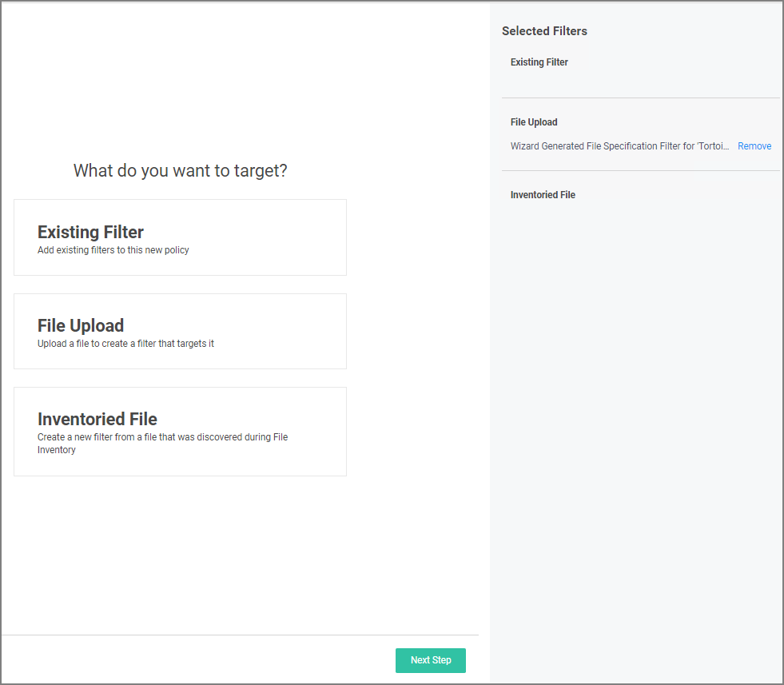Image resolution: width=784 pixels, height=685 pixels.
Task: Pick the Inventoried File target card
Action: coord(180,432)
